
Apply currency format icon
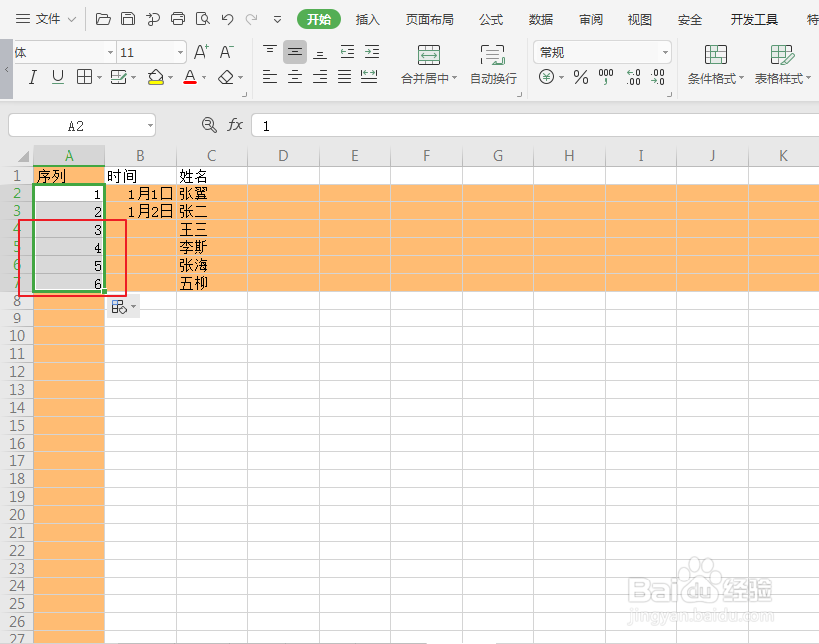pos(546,77)
